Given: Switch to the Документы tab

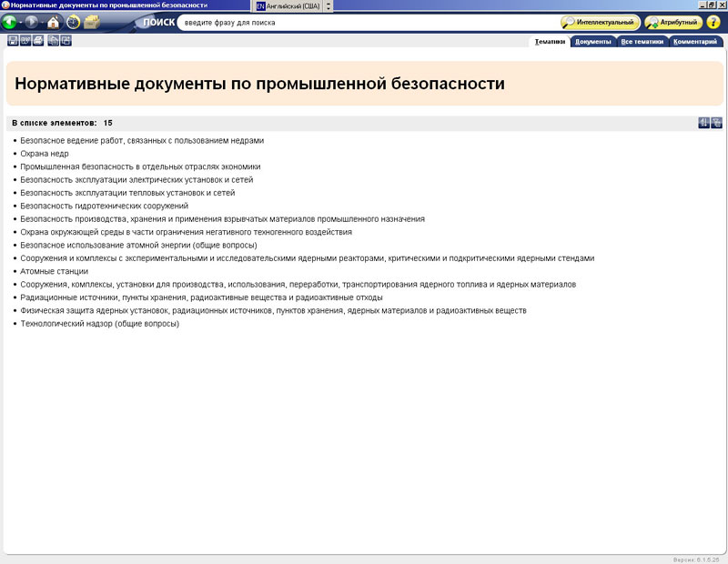Looking at the screenshot, I should pos(593,42).
